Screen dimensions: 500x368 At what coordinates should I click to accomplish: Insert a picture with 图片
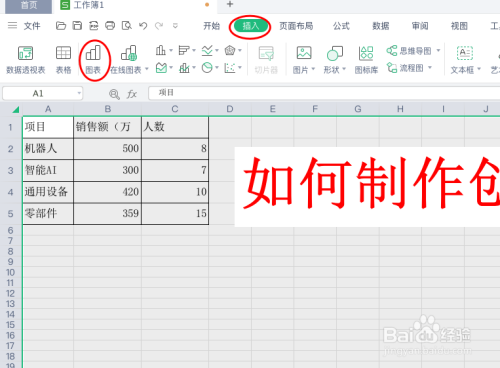coord(304,60)
